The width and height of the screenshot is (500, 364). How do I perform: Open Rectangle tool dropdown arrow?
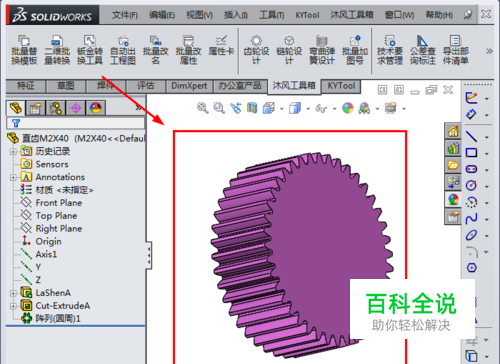pyautogui.click(x=487, y=154)
